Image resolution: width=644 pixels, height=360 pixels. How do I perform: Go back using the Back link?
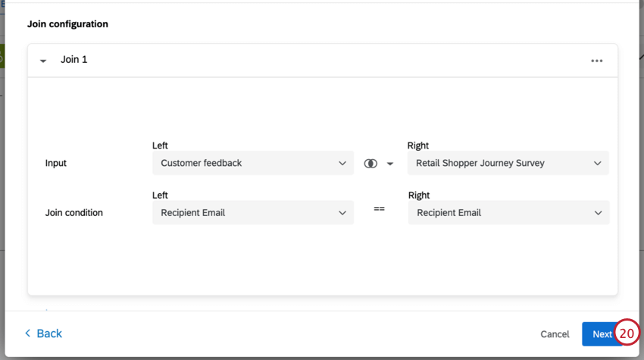tap(49, 333)
